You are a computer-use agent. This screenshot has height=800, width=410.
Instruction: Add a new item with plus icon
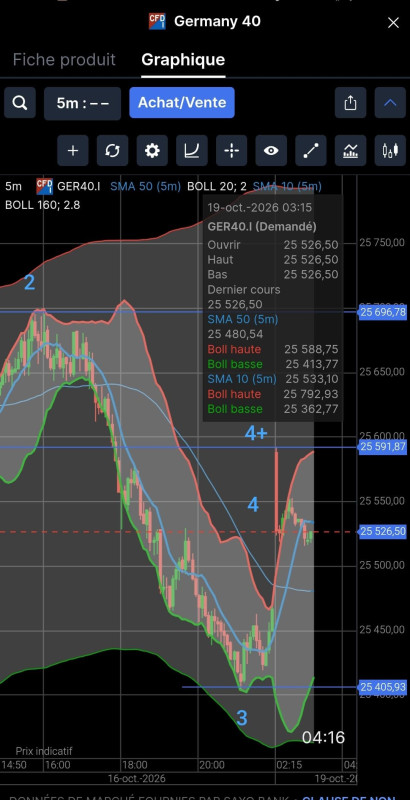pyautogui.click(x=73, y=151)
